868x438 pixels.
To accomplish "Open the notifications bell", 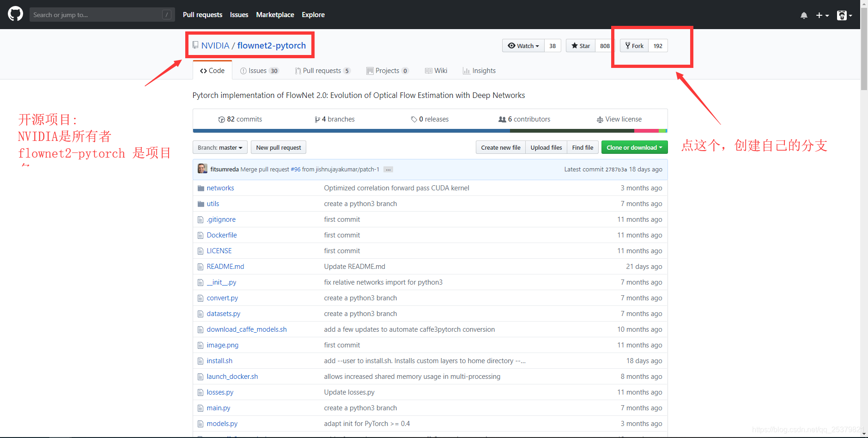I will [804, 15].
